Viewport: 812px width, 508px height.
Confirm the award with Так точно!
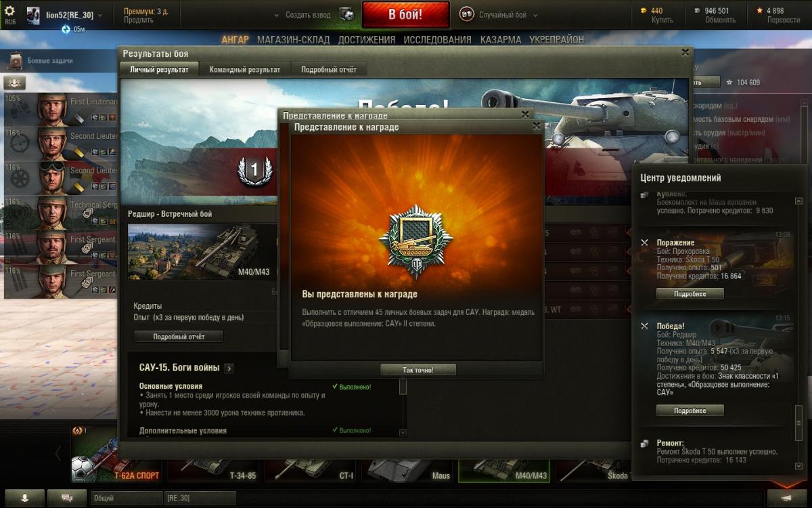click(418, 370)
